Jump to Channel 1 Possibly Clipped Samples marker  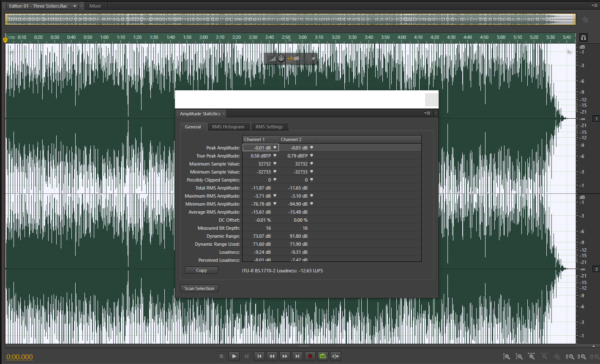point(275,179)
